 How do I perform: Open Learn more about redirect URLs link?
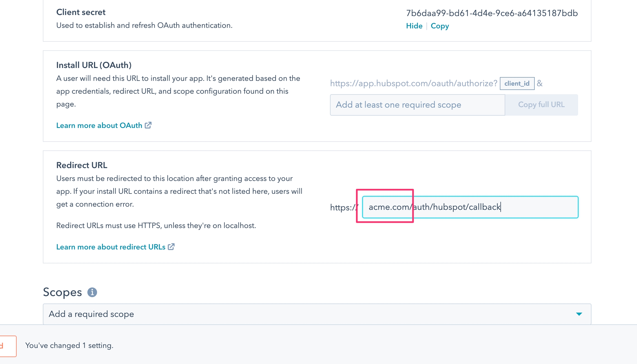pos(111,247)
